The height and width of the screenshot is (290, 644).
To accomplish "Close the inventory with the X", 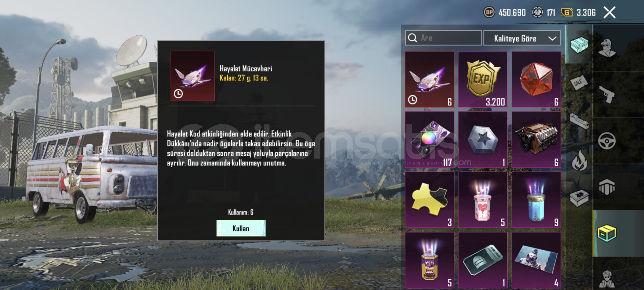I will point(609,12).
